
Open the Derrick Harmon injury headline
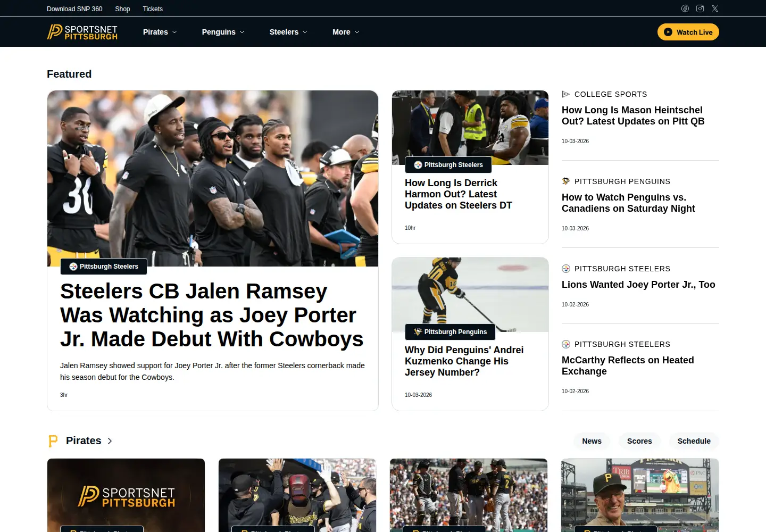click(459, 194)
